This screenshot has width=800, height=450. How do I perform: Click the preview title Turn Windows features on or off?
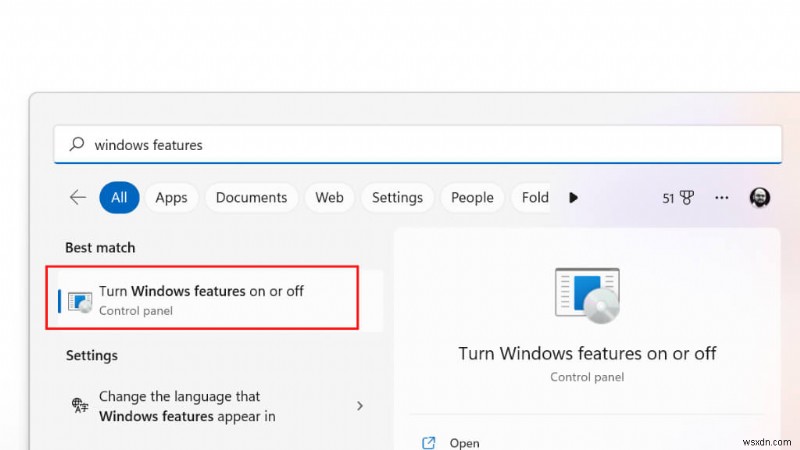(587, 353)
